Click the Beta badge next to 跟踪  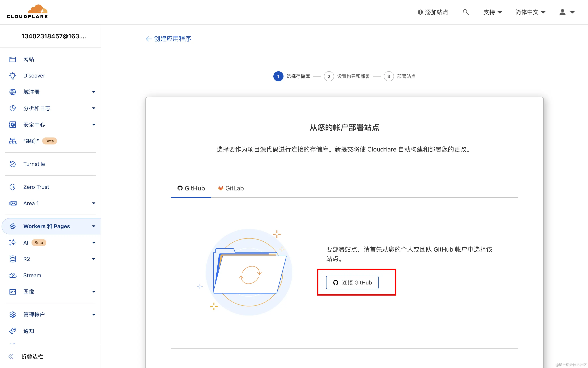(50, 141)
